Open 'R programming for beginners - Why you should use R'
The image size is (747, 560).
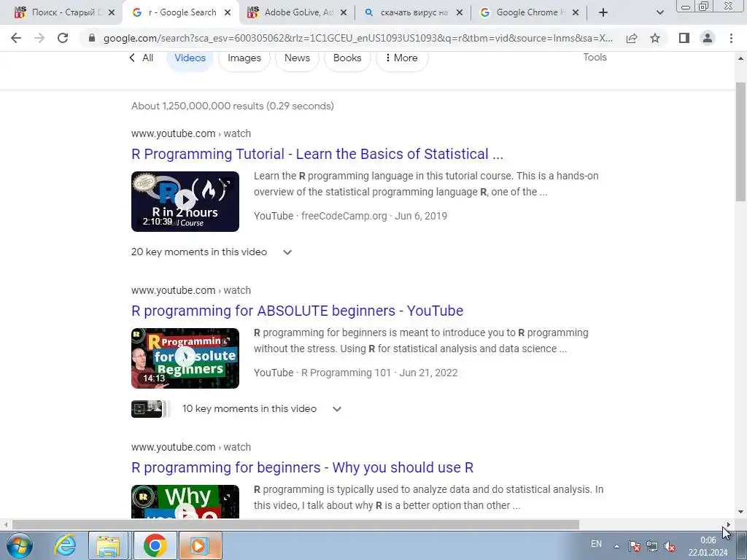tap(303, 467)
